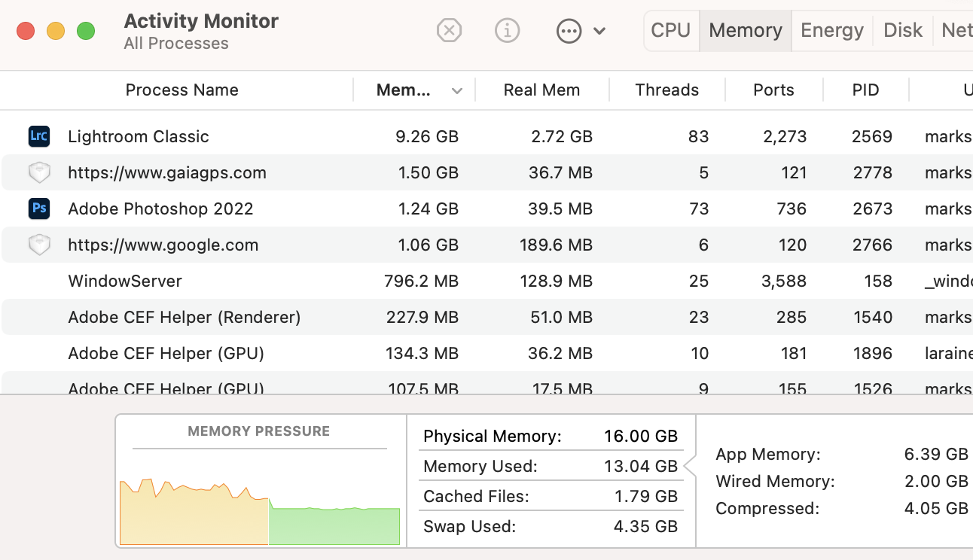Click the 83 threads value
Image resolution: width=973 pixels, height=560 pixels.
point(699,136)
